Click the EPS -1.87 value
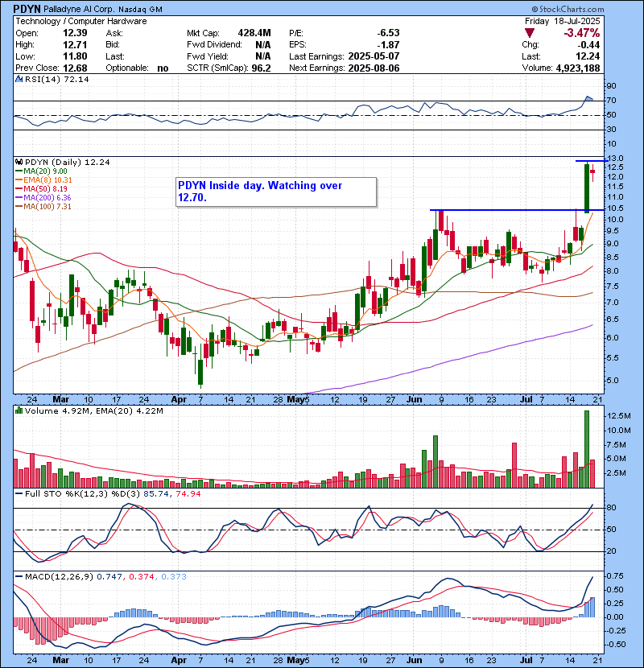This screenshot has width=644, height=668. click(388, 45)
